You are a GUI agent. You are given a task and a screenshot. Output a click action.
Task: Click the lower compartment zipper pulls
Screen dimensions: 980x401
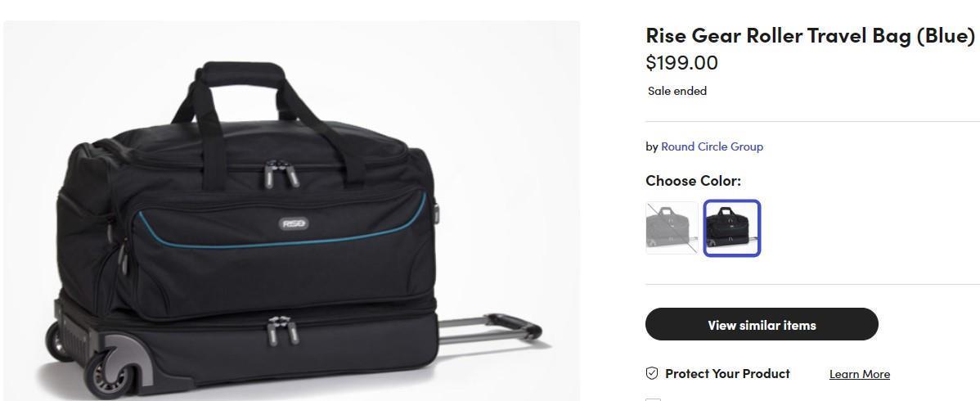pyautogui.click(x=281, y=331)
